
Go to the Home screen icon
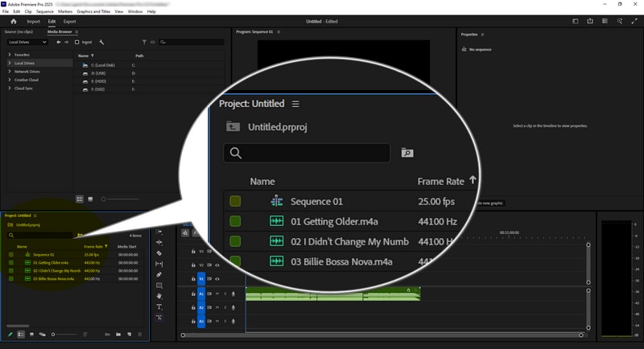[14, 22]
